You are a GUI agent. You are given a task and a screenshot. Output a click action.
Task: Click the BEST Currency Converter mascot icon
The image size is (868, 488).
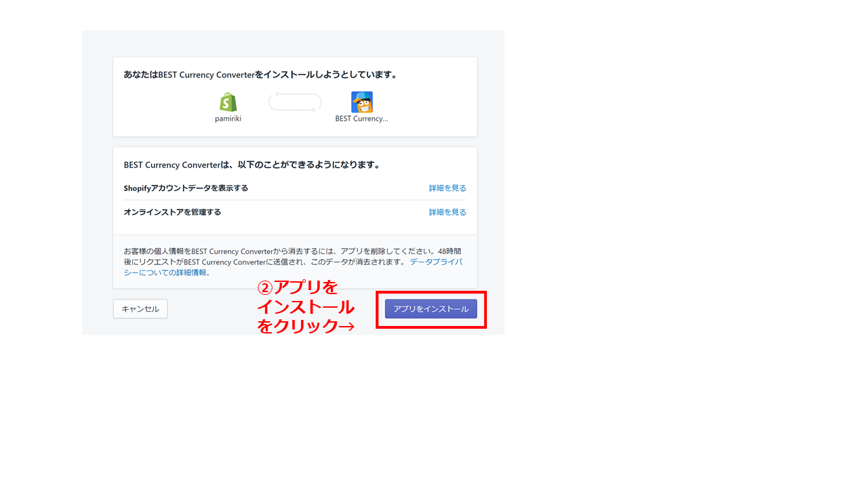(x=361, y=102)
